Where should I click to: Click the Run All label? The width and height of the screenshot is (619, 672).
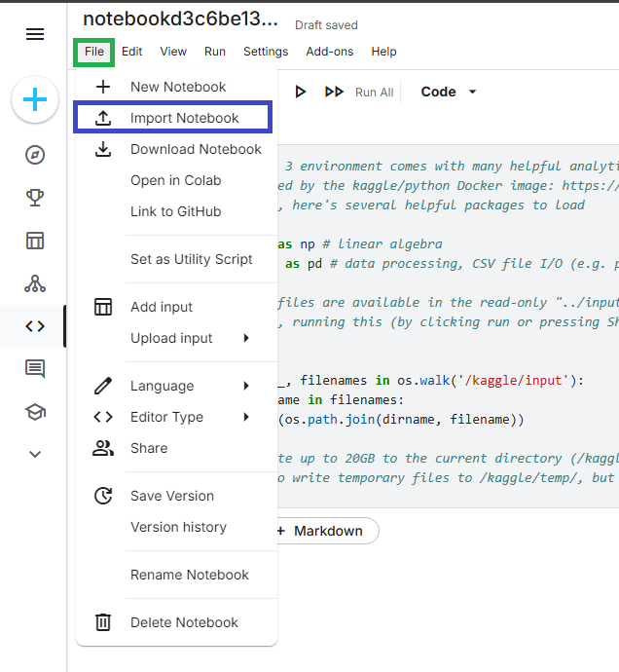pyautogui.click(x=374, y=93)
